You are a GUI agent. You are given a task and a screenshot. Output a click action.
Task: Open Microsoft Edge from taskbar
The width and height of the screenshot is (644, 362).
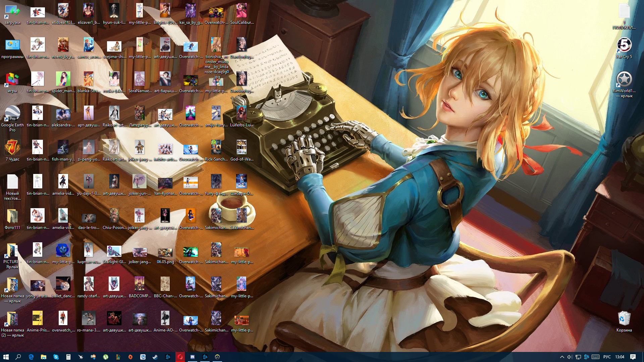tap(31, 357)
